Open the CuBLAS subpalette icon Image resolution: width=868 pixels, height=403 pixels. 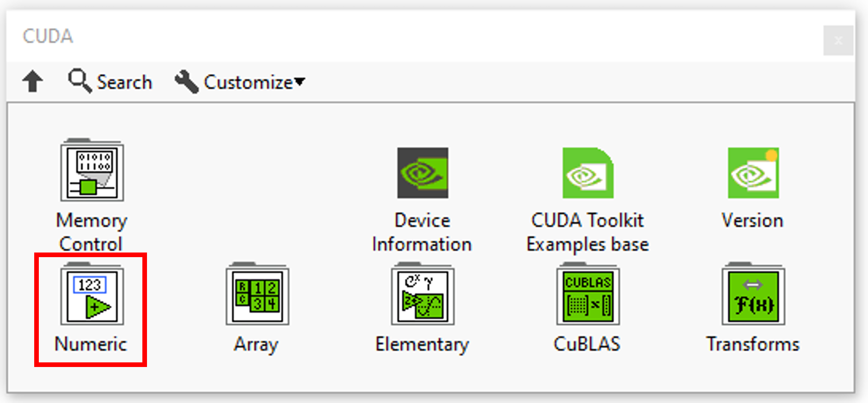point(587,296)
